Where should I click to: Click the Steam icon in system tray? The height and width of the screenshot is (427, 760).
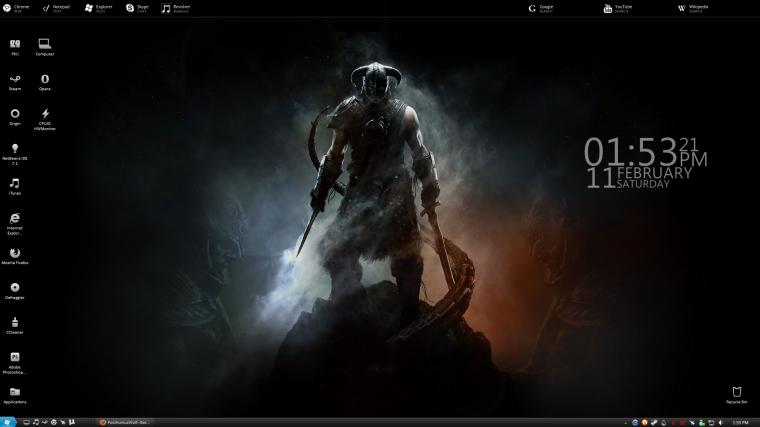coord(654,423)
